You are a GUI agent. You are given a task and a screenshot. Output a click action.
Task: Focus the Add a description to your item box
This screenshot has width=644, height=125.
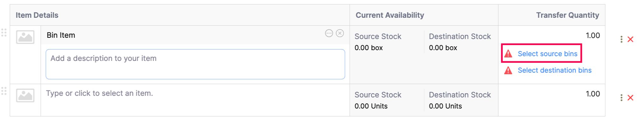[195, 64]
